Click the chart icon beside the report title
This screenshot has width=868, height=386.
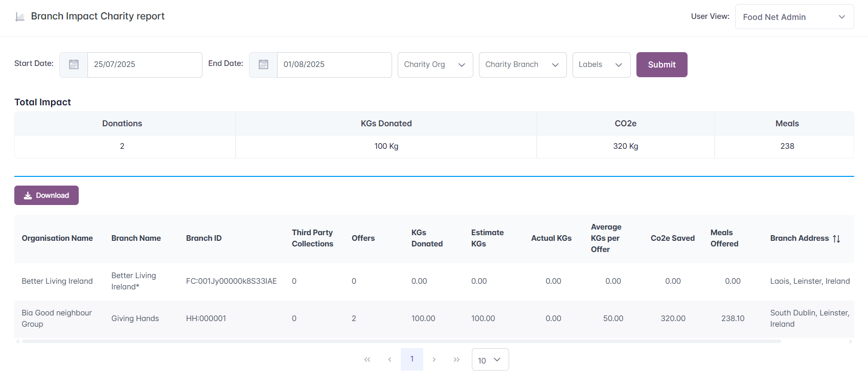pyautogui.click(x=20, y=17)
